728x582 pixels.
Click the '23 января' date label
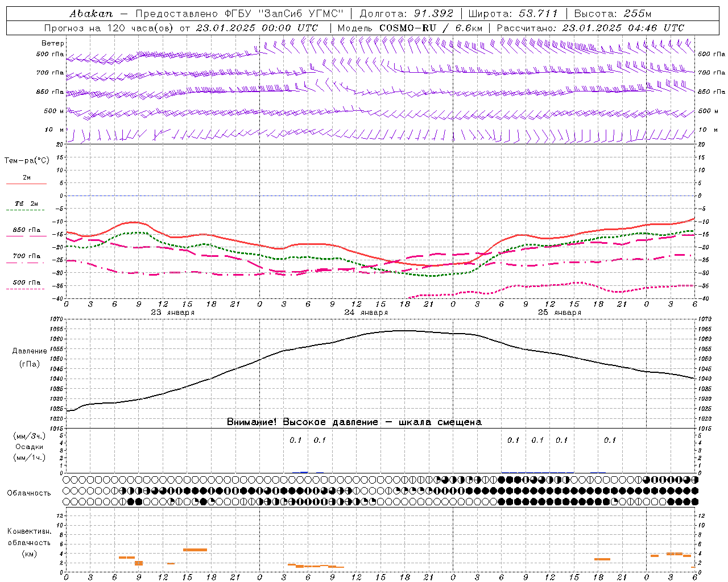[173, 313]
